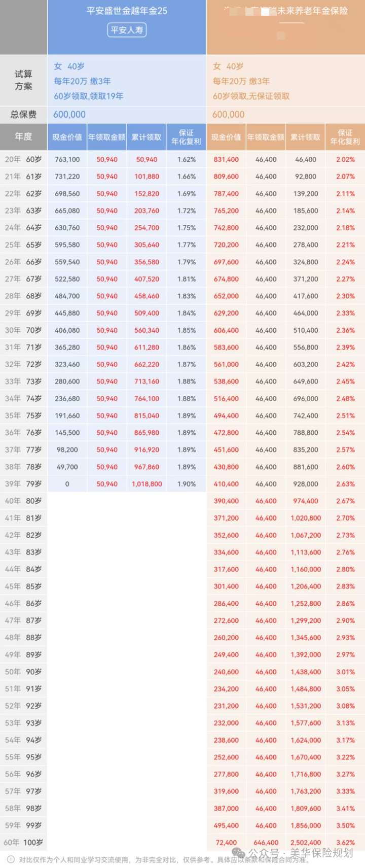Select the 20年 60岁 row label
Image resolution: width=365 pixels, height=868 pixels.
23,159
